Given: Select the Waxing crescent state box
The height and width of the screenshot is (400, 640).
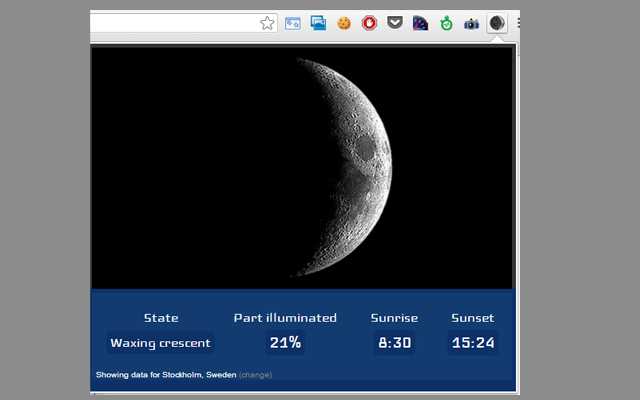Looking at the screenshot, I should pos(160,342).
